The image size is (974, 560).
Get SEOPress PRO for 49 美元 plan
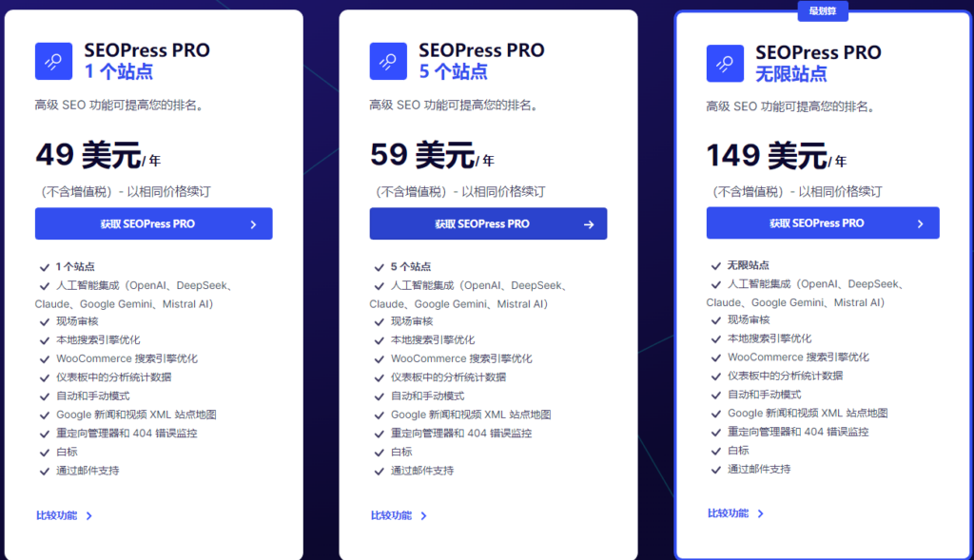coord(153,223)
